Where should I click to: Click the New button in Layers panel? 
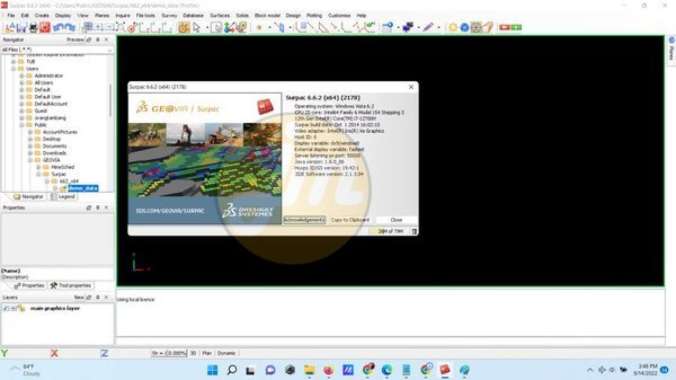coord(78,298)
